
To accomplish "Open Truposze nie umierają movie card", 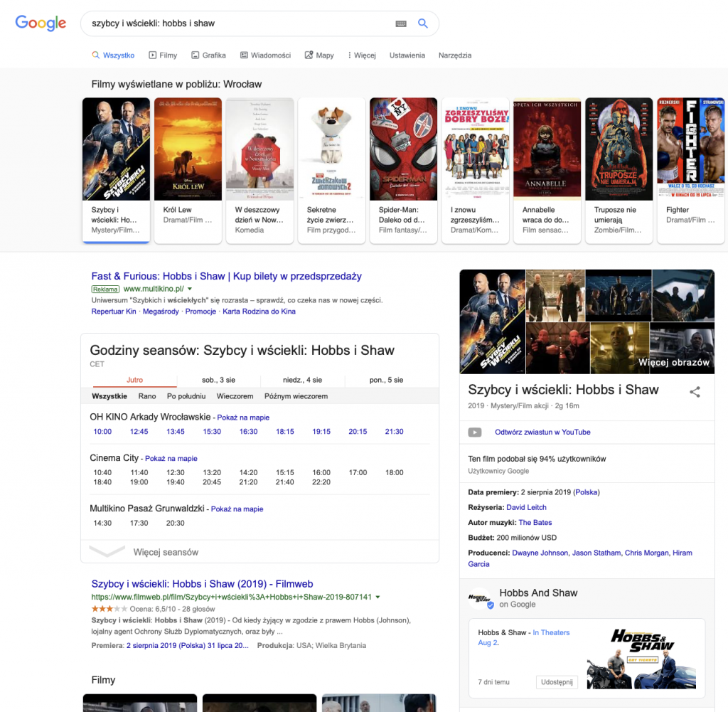I will [619, 170].
